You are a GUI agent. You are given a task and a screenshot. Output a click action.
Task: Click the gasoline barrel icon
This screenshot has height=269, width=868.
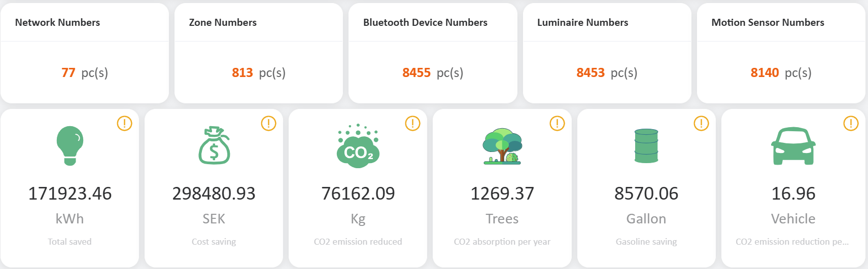(x=646, y=146)
